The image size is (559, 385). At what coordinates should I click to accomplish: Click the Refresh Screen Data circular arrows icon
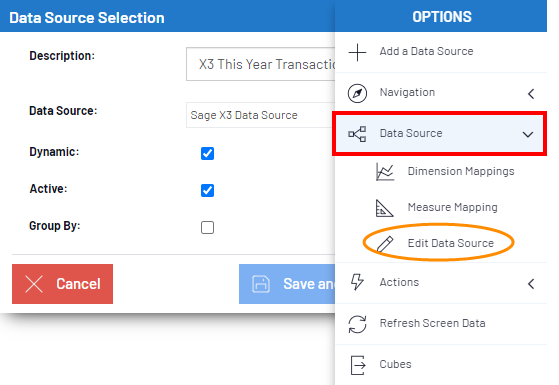tap(357, 324)
